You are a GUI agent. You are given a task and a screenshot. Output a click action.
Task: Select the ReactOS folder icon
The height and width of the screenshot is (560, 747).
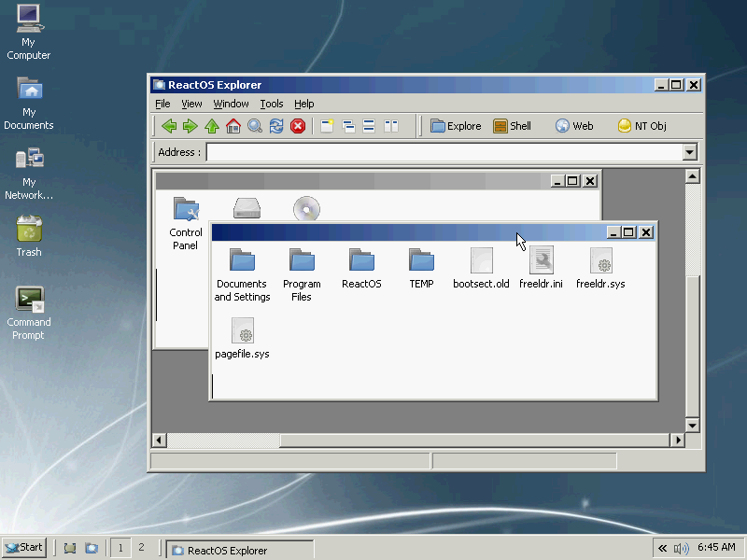[361, 269]
